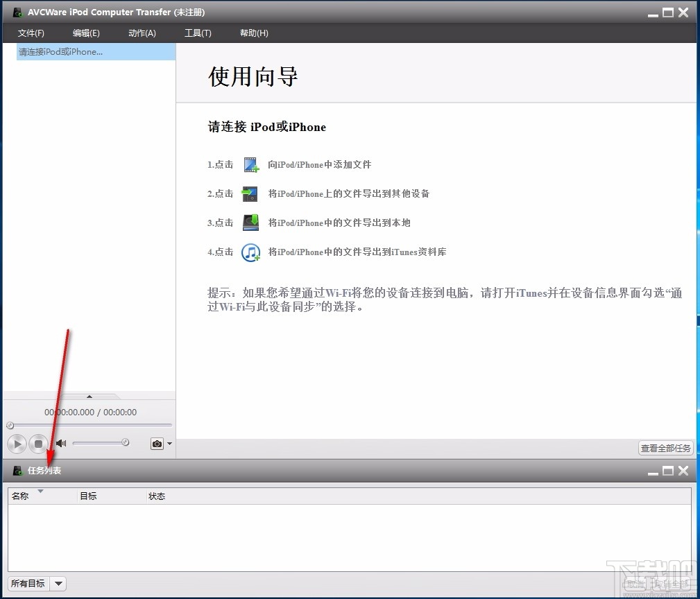Collapse the preview panel with the arrow
This screenshot has width=700, height=599.
pos(89,396)
